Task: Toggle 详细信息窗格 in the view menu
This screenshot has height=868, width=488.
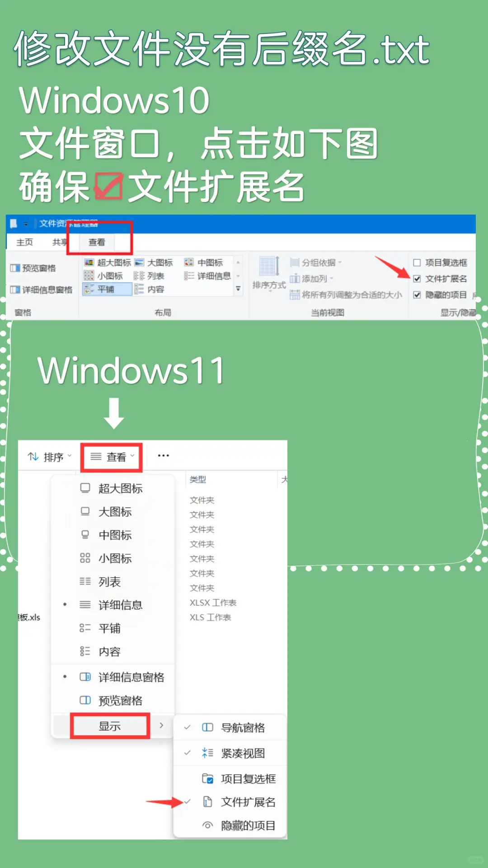Action: 112,677
